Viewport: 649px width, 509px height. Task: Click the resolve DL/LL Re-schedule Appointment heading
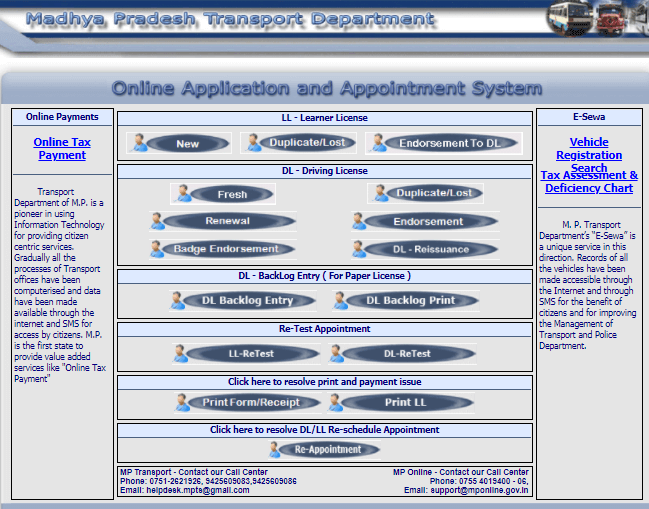point(324,430)
